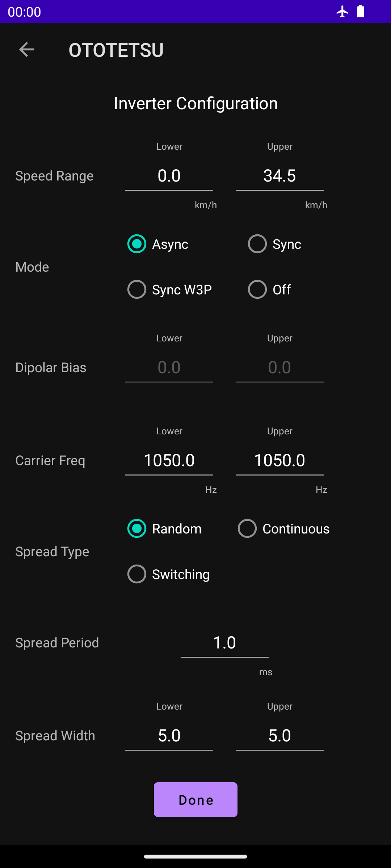This screenshot has height=868, width=391.
Task: Focus the Carrier Freq lower field
Action: [x=169, y=461]
